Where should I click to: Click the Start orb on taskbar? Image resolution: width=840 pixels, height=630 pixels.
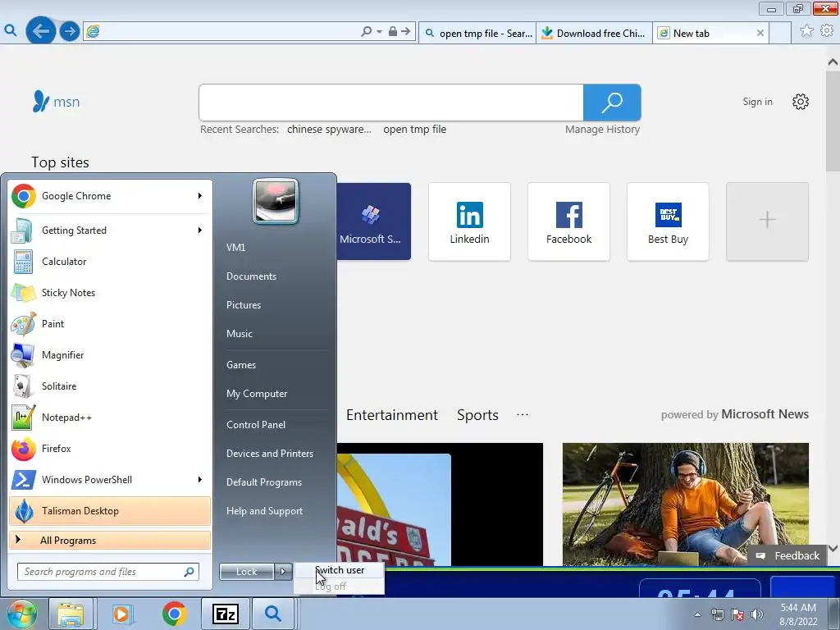click(x=21, y=614)
